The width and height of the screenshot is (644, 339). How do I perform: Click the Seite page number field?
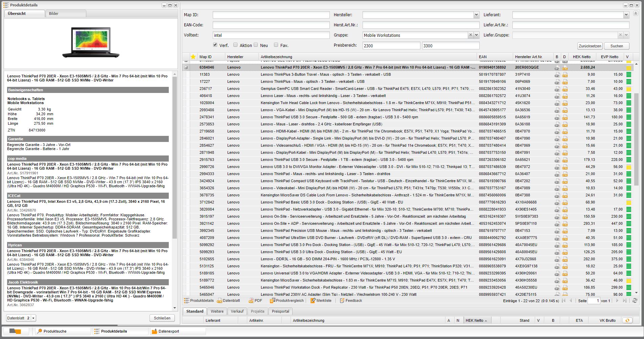(594, 300)
